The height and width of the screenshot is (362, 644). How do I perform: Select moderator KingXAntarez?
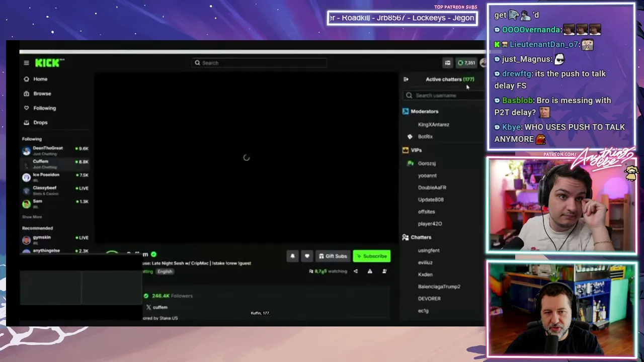[434, 125]
